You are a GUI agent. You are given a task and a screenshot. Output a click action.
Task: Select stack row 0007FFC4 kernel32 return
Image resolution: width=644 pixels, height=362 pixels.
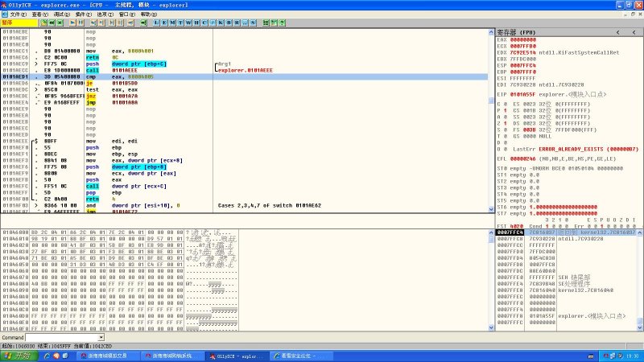[x=566, y=232]
